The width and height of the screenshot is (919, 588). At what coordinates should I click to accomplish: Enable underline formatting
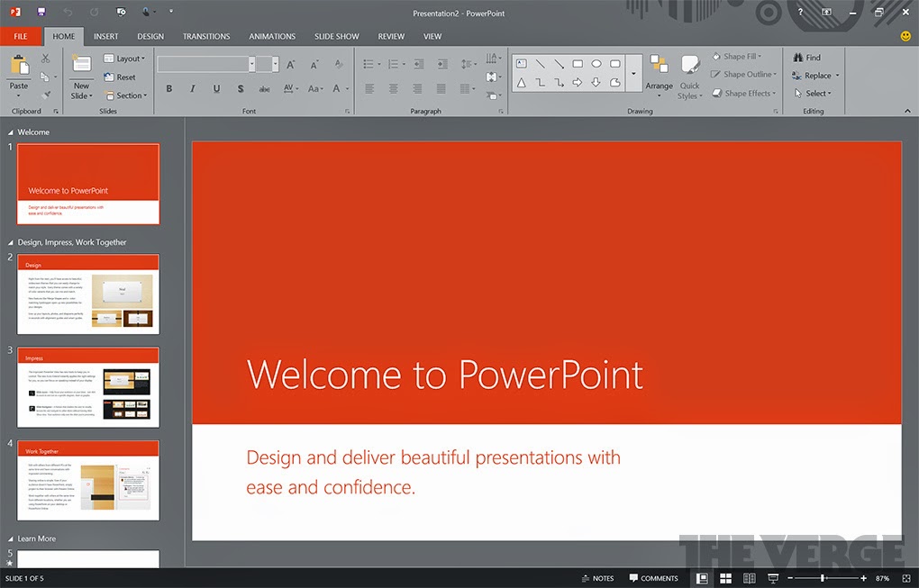215,88
